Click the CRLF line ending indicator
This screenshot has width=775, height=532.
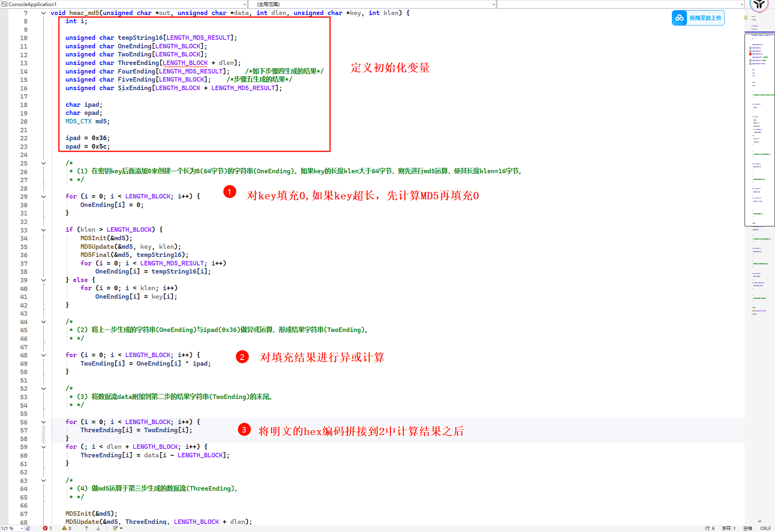pyautogui.click(x=765, y=528)
